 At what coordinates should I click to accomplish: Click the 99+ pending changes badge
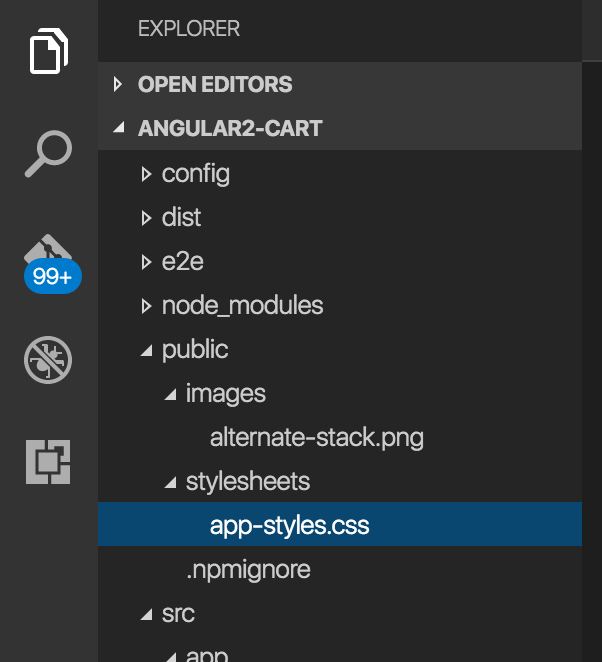click(x=52, y=277)
